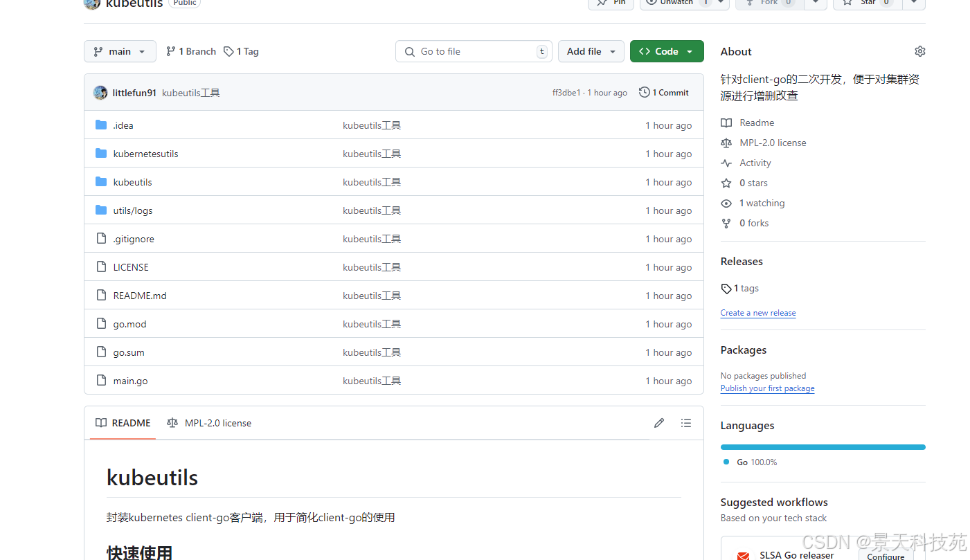Click 0 stars in About

[x=753, y=183]
